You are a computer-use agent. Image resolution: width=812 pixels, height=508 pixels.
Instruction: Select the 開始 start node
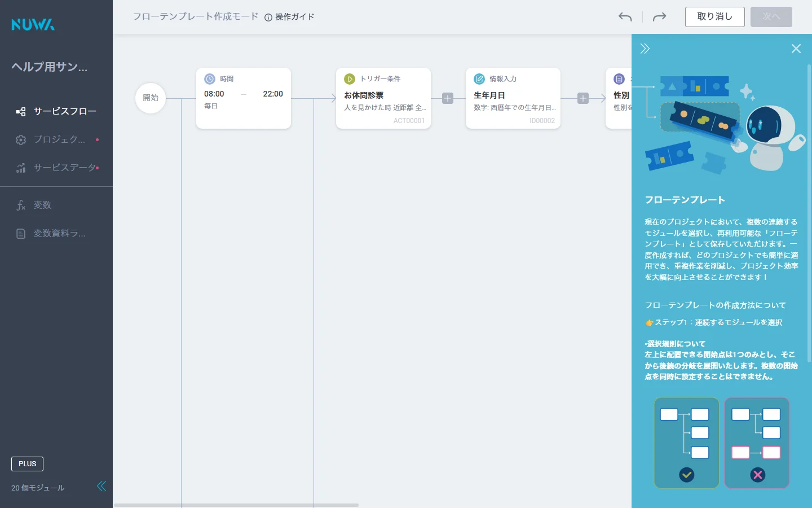[x=151, y=98]
